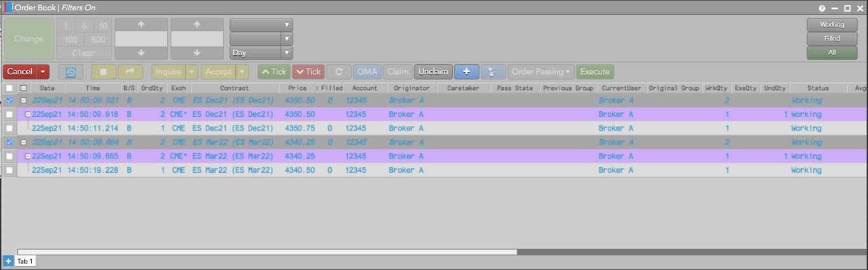Click the first quantity input field

coord(141,39)
